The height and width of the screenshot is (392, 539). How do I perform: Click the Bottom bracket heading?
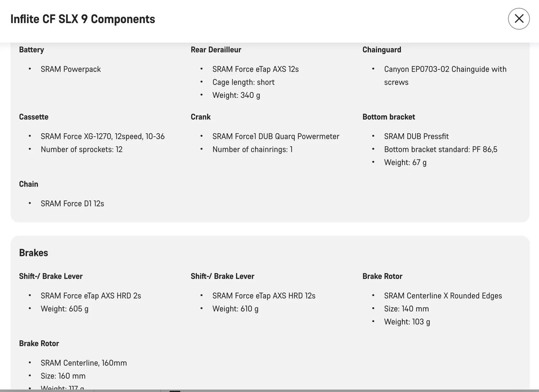(389, 117)
